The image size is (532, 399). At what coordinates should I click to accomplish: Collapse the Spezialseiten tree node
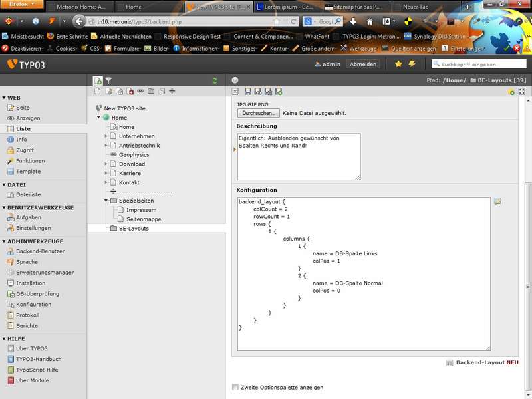(106, 201)
